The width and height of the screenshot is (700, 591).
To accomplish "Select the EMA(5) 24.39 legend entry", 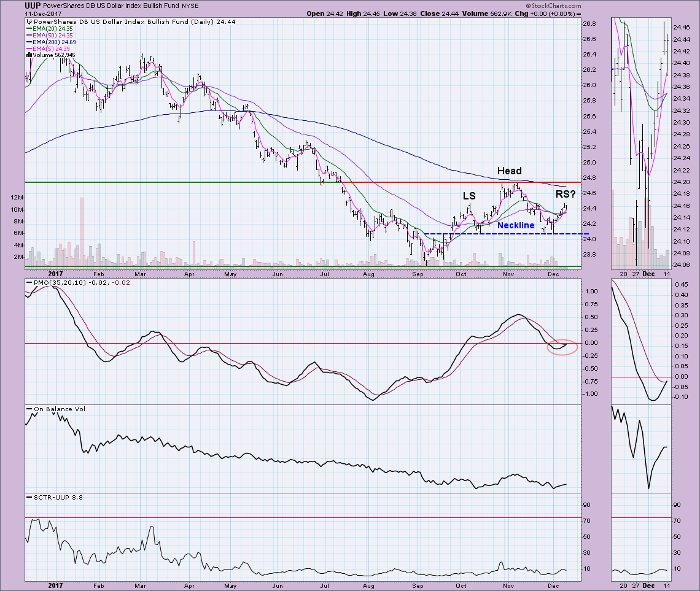I will pos(48,48).
